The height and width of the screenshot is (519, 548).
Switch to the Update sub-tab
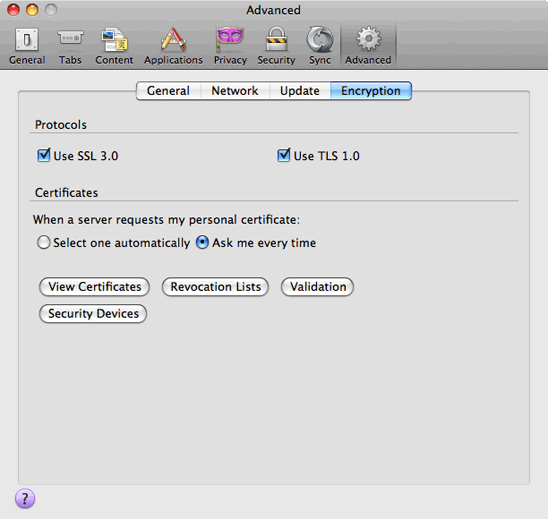(x=300, y=91)
